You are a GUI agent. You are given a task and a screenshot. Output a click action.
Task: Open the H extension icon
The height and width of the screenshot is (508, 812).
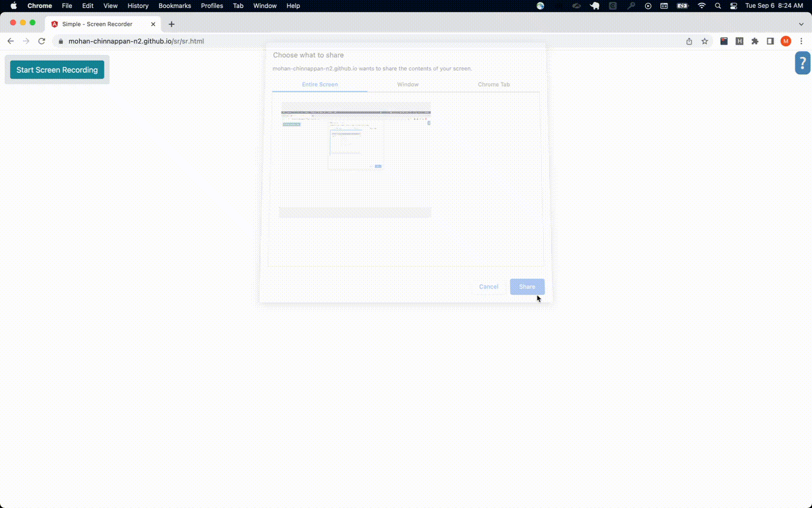pyautogui.click(x=739, y=41)
